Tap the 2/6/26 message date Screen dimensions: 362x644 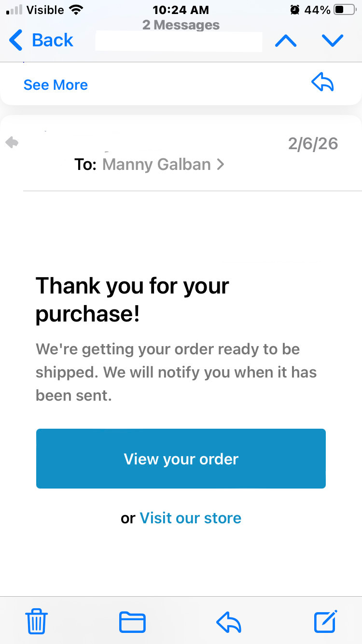pyautogui.click(x=313, y=143)
